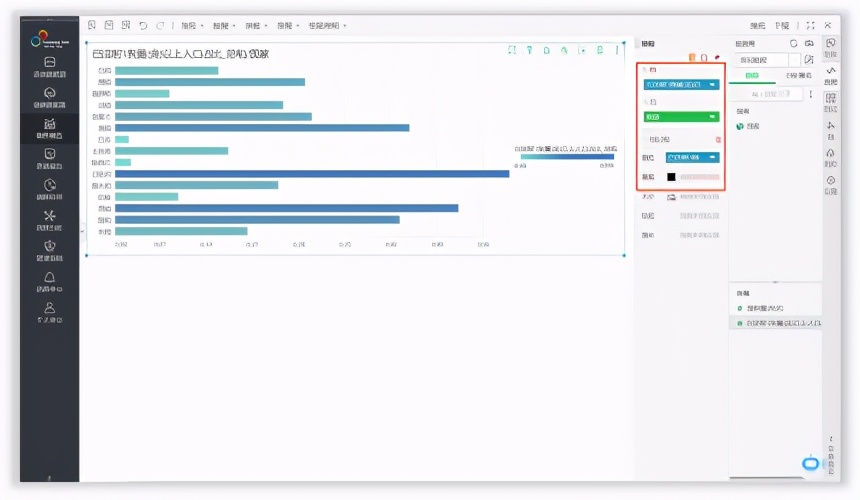Open the first dropdown menu in the top toolbar
Image resolution: width=860 pixels, height=500 pixels.
coord(192,26)
